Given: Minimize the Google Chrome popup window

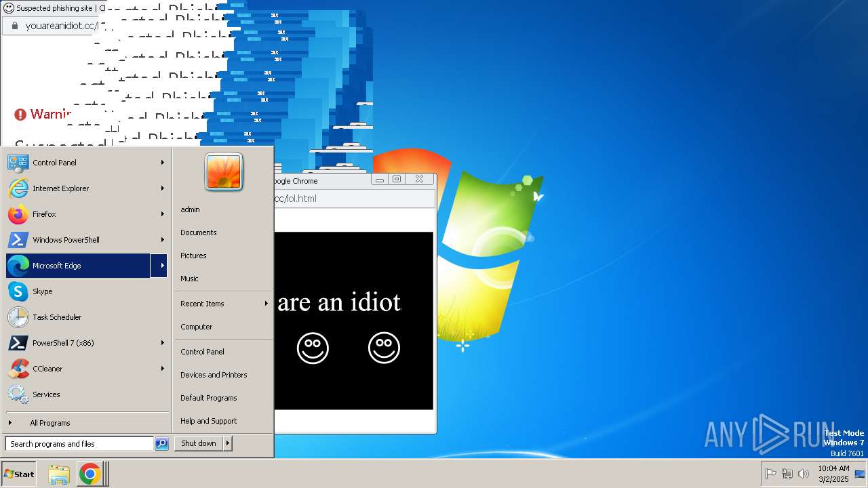Looking at the screenshot, I should (x=380, y=180).
